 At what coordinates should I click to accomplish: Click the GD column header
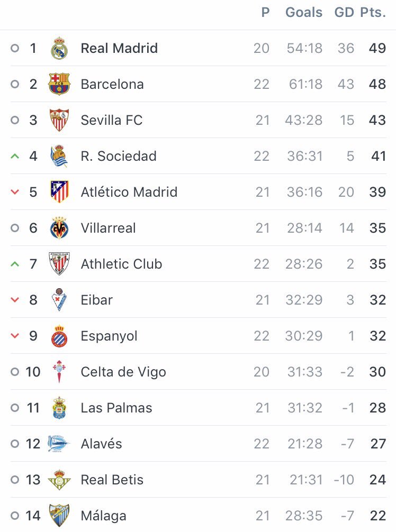click(x=344, y=13)
